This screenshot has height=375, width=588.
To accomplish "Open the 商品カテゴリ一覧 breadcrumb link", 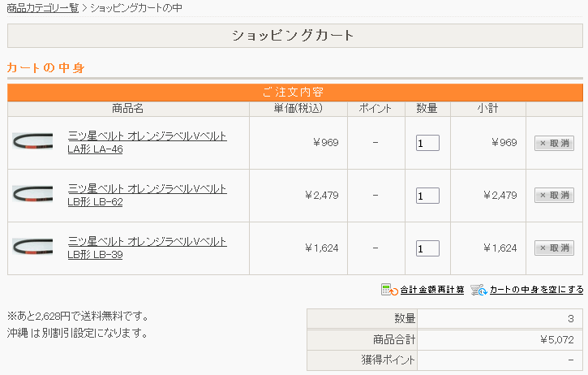I will tap(42, 8).
